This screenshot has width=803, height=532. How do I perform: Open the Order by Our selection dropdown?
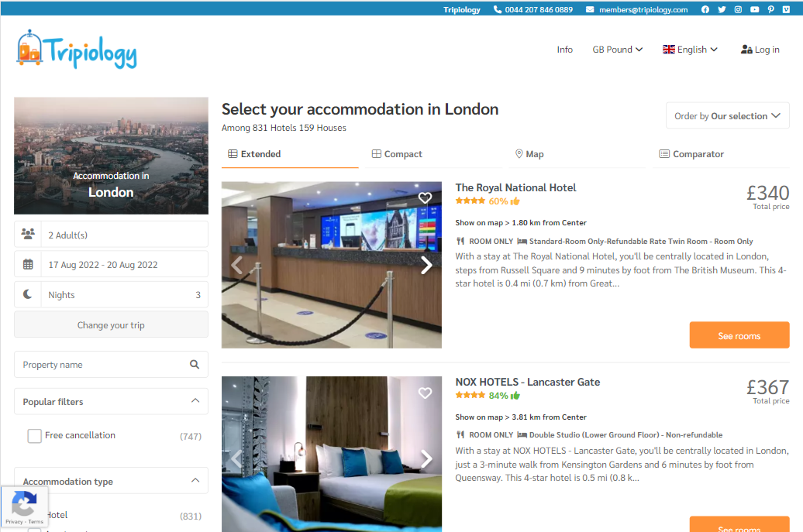(727, 115)
